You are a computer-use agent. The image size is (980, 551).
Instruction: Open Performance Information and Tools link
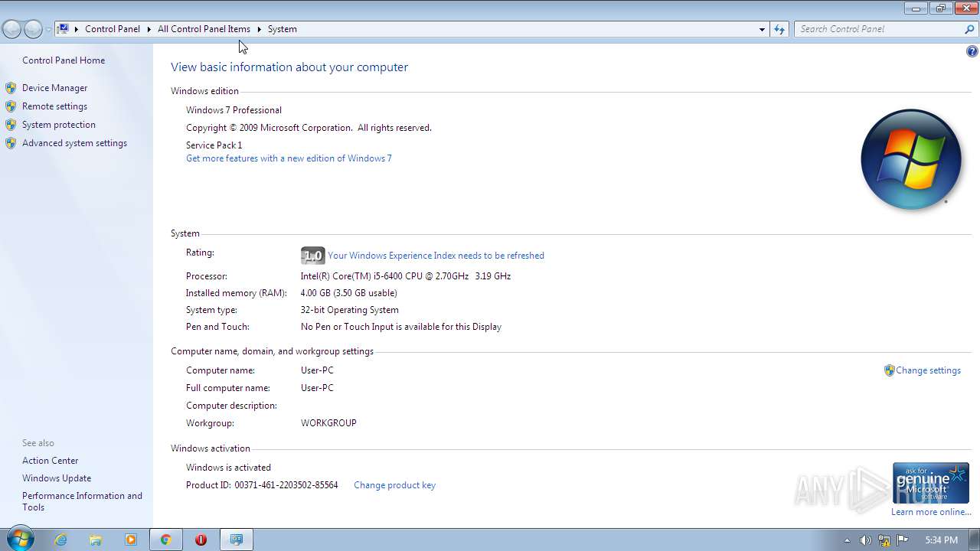(82, 501)
